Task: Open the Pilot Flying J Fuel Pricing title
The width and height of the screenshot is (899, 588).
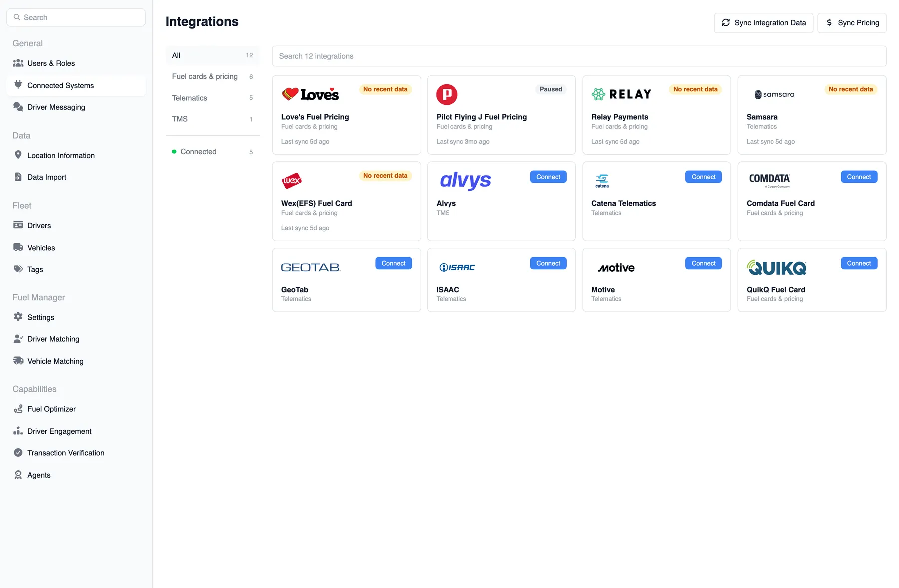Action: click(x=481, y=117)
